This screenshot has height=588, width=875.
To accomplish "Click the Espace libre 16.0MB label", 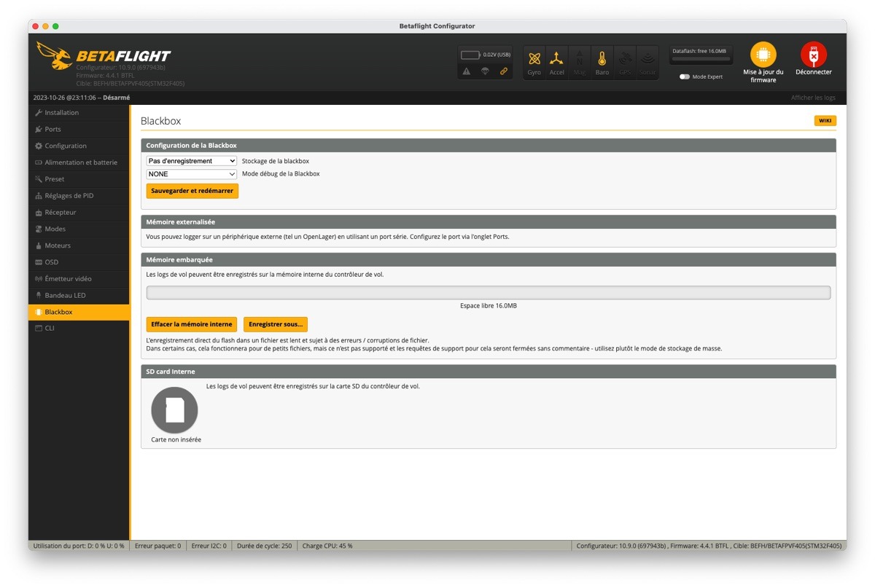I will (489, 306).
